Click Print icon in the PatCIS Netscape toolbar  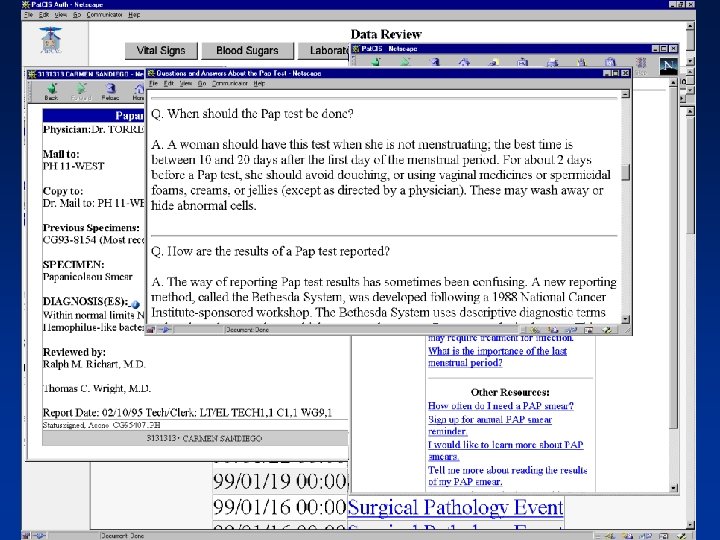552,62
